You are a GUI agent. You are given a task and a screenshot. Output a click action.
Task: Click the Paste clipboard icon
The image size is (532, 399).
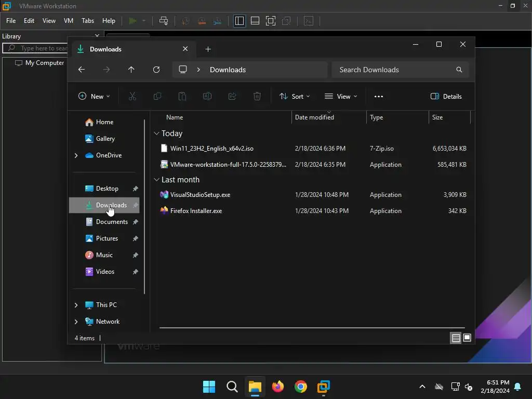(x=182, y=96)
